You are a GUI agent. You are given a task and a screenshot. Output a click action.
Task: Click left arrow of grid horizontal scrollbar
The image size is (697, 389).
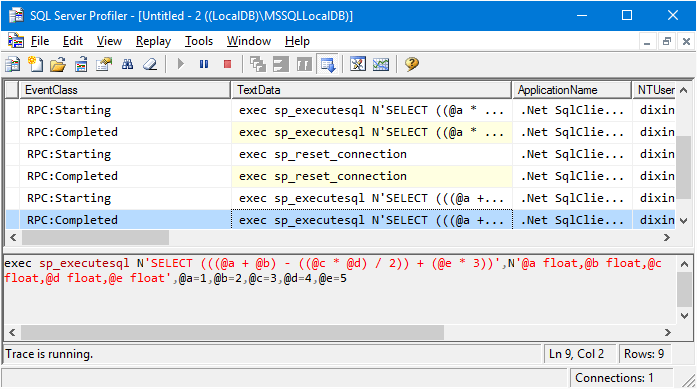[13, 238]
